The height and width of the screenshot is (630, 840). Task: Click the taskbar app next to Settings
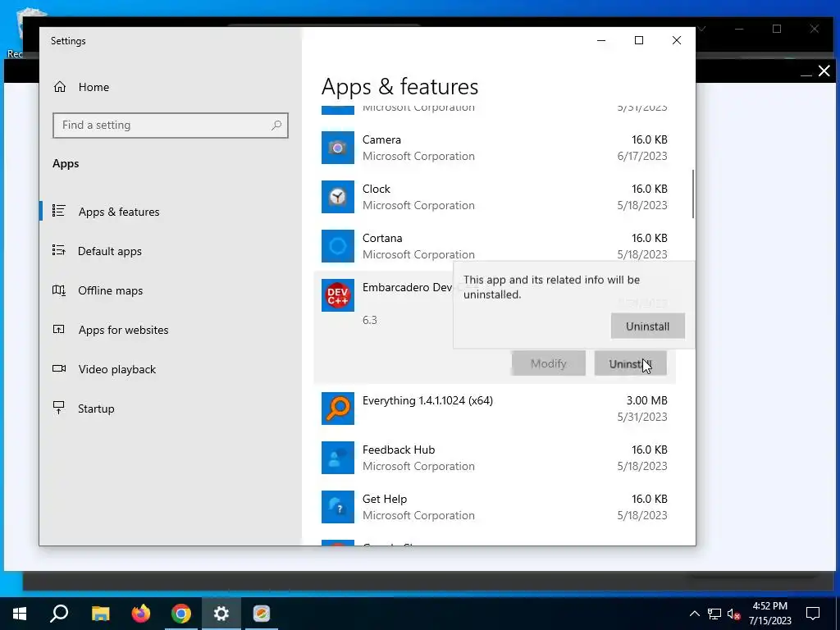262,614
